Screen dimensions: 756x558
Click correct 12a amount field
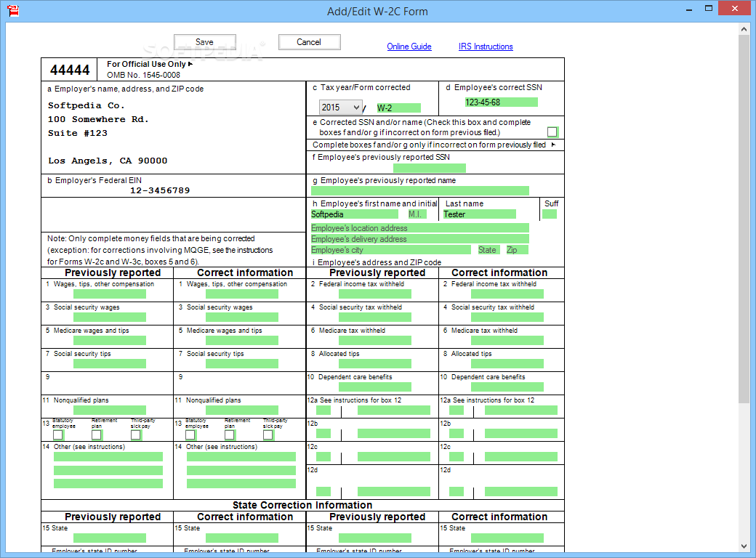(x=521, y=410)
